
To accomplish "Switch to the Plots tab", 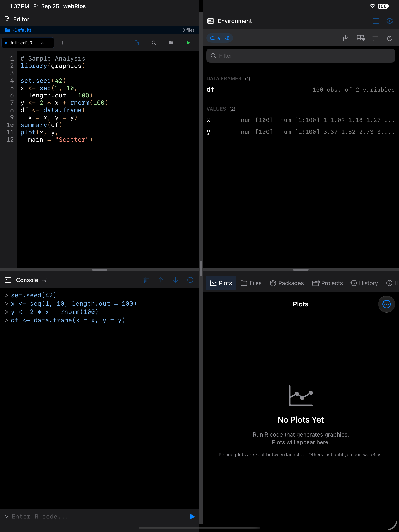I will (x=221, y=283).
